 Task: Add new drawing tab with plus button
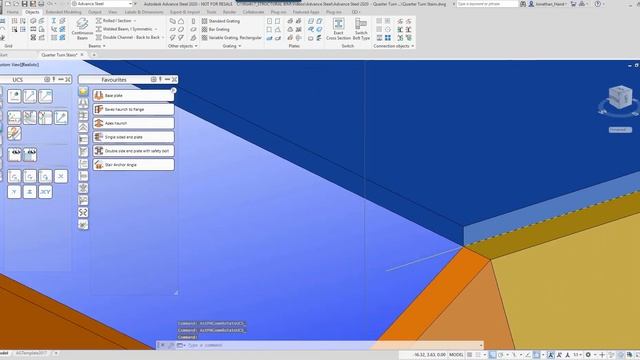pyautogui.click(x=94, y=55)
